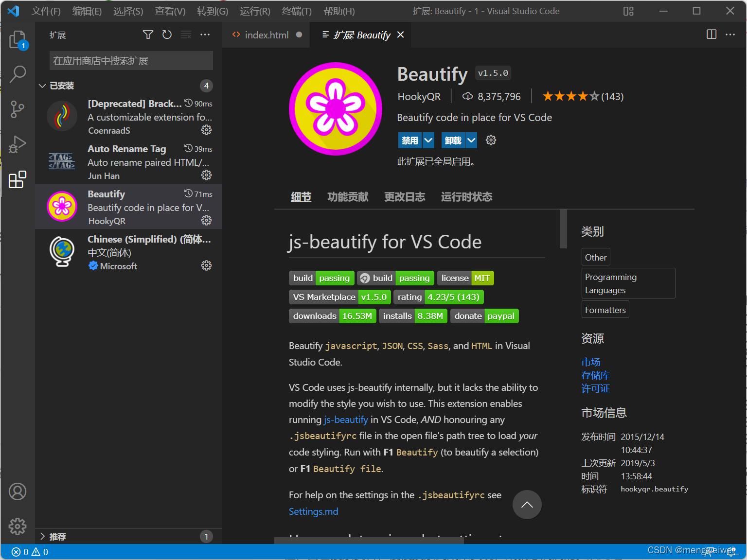
Task: Filter extensions with funnel icon
Action: 148,35
